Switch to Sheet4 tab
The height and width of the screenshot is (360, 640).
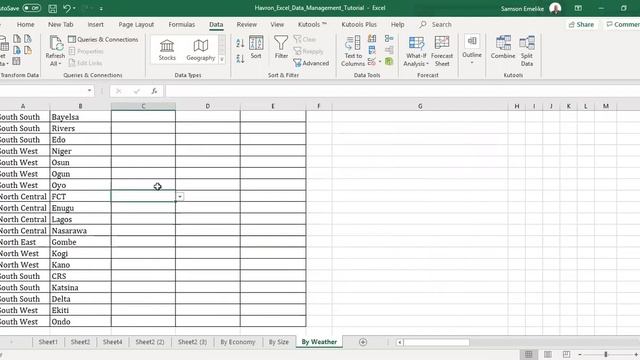[x=112, y=342]
